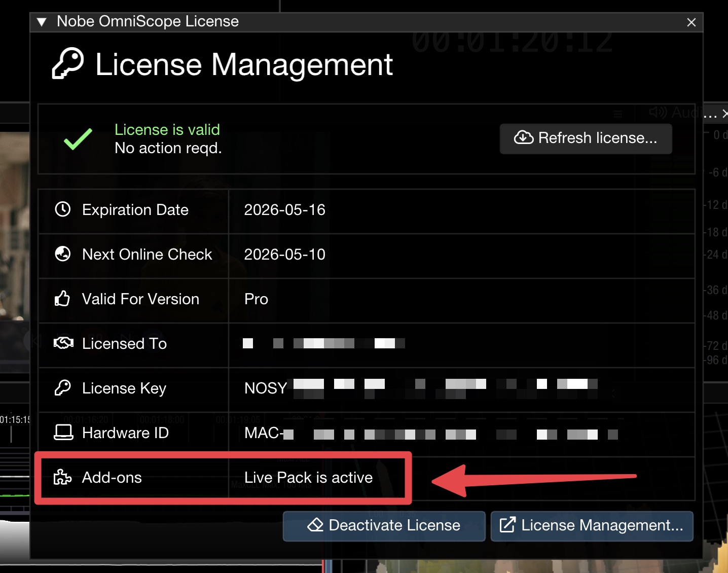Click the hamburger menu icon near the Audio panel
The height and width of the screenshot is (573, 728).
click(x=618, y=114)
